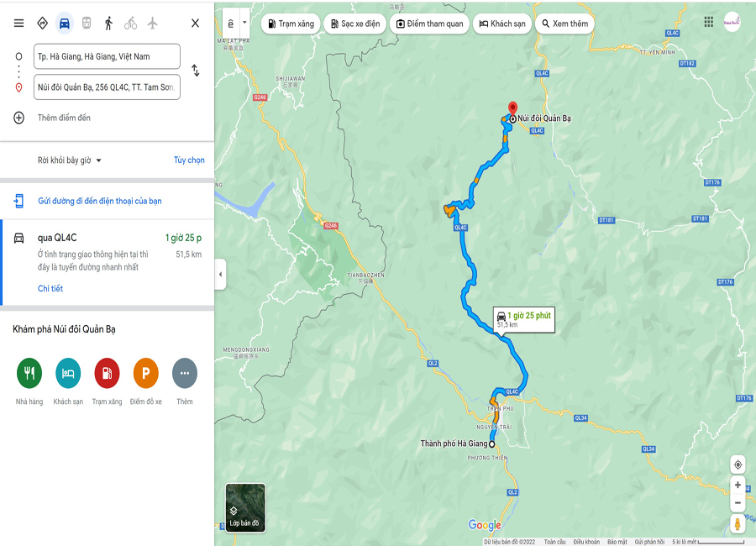This screenshot has width=756, height=546.
Task: Collapse the side panel arrow
Action: coord(220,275)
